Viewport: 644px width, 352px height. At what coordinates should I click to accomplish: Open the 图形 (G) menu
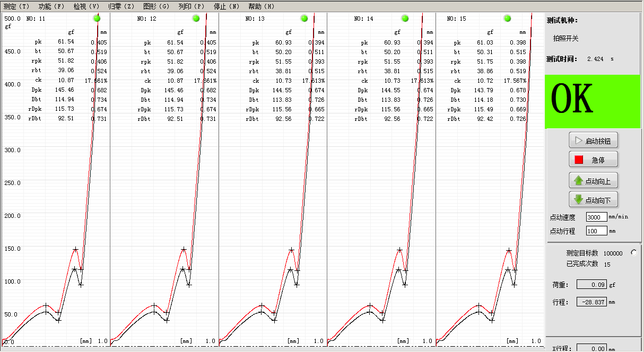156,6
